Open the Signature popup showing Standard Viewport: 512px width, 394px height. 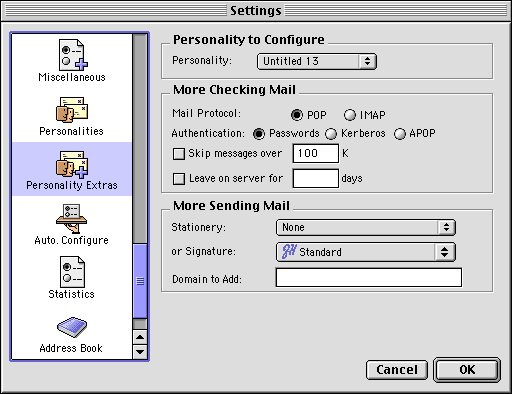pos(366,252)
